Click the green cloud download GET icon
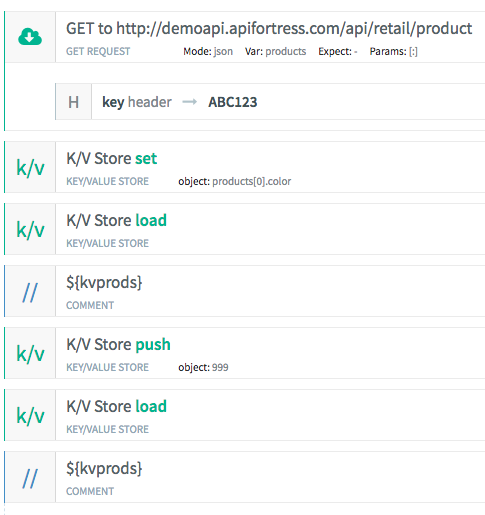The height and width of the screenshot is (515, 485). click(30, 37)
